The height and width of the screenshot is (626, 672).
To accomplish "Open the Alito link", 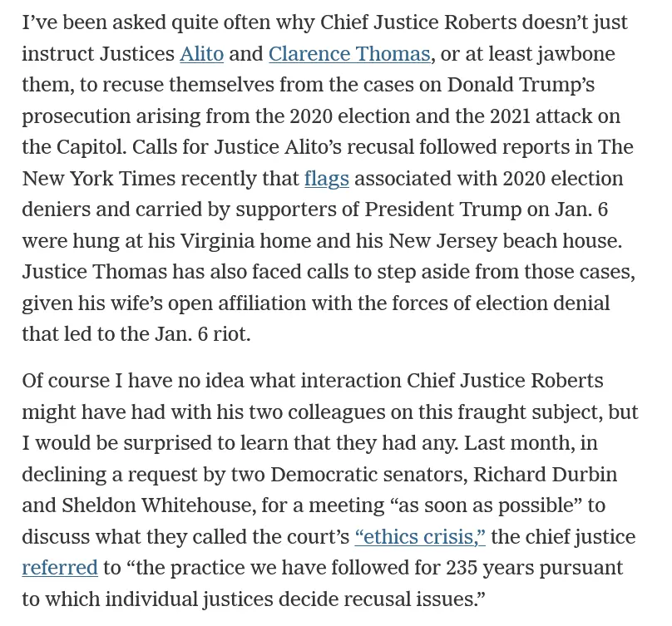I will pos(201,54).
